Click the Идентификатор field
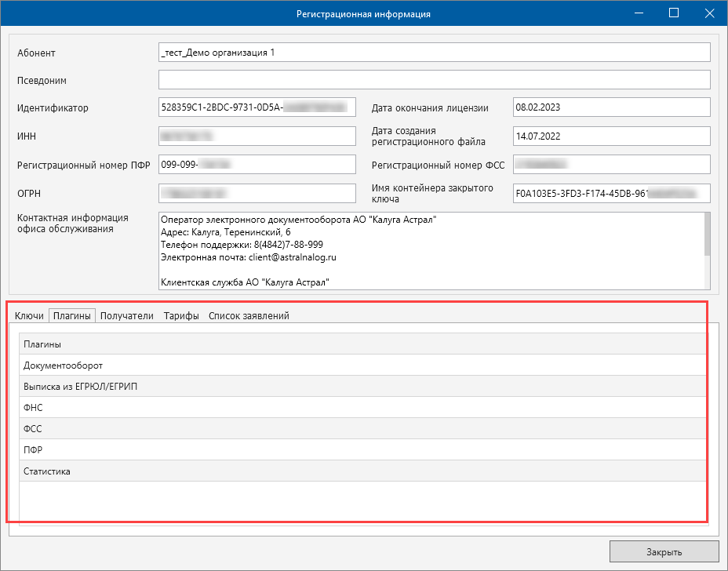Viewport: 728px width, 571px height. coord(257,107)
